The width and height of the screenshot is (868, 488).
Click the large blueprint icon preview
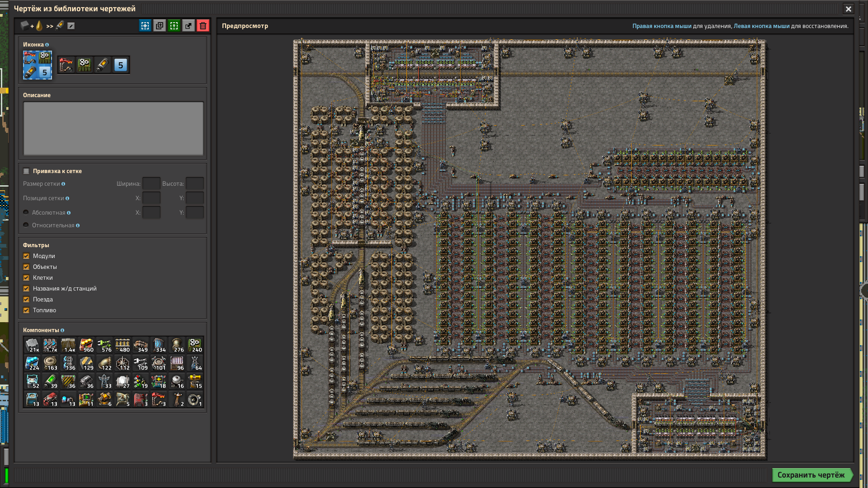pyautogui.click(x=38, y=65)
